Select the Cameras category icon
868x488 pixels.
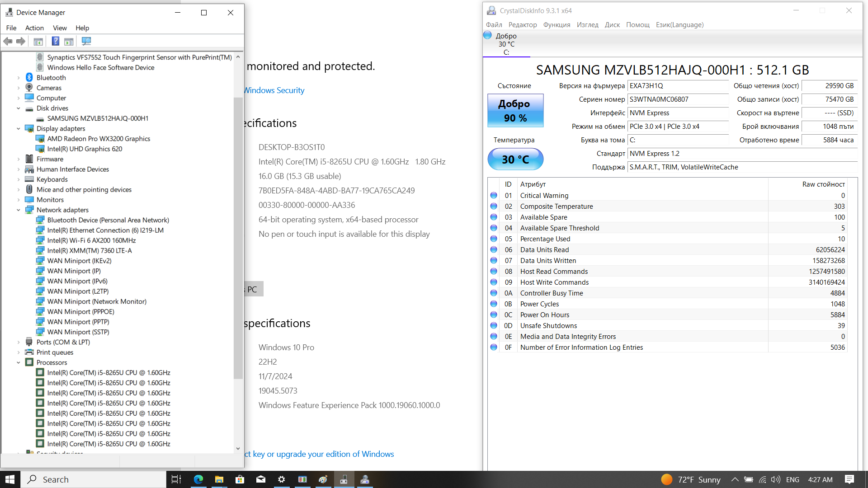(x=29, y=88)
